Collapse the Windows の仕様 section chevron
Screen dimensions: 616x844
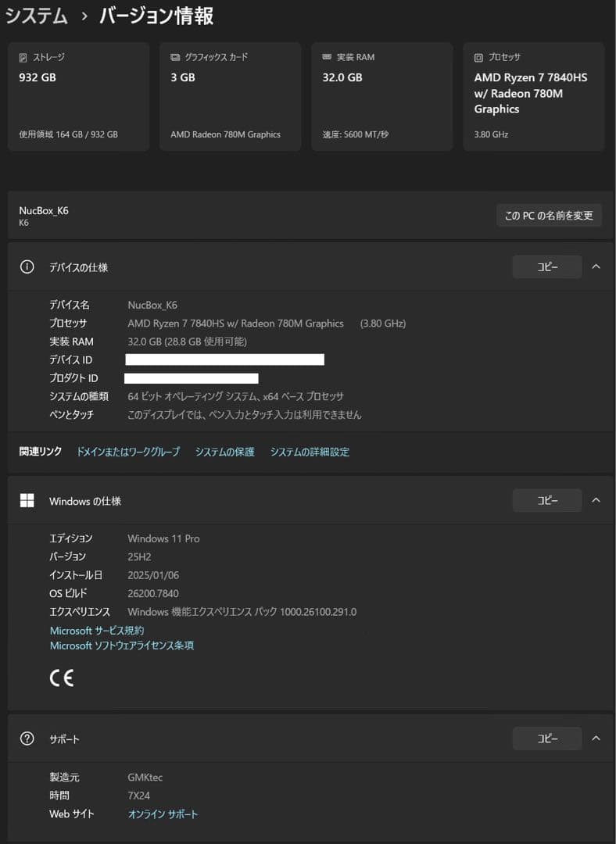click(596, 501)
